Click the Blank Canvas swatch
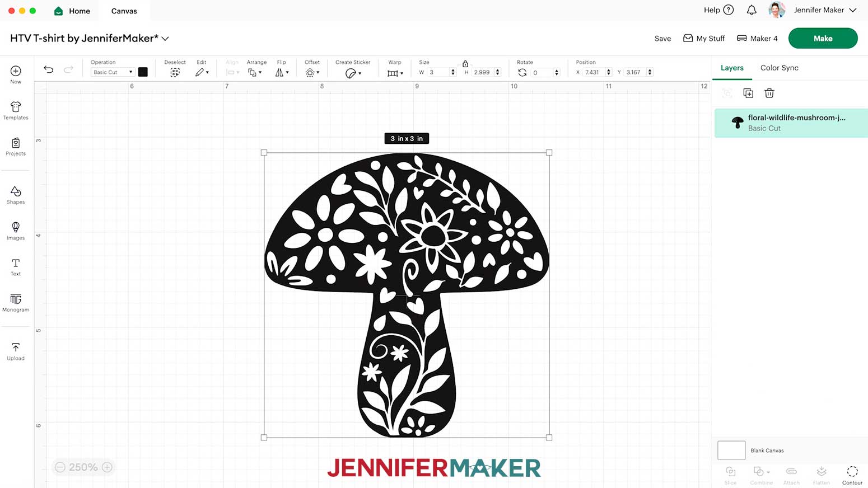 [x=731, y=450]
